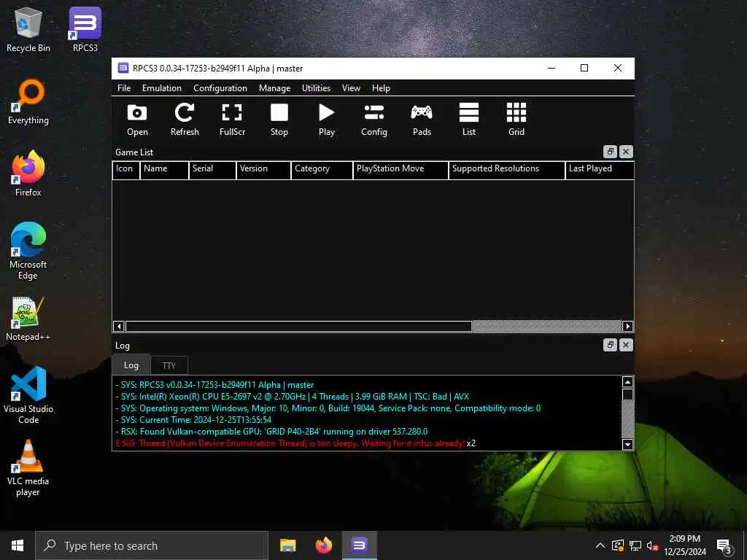Viewport: 747px width, 560px height.
Task: Open the File menu
Action: coord(124,88)
